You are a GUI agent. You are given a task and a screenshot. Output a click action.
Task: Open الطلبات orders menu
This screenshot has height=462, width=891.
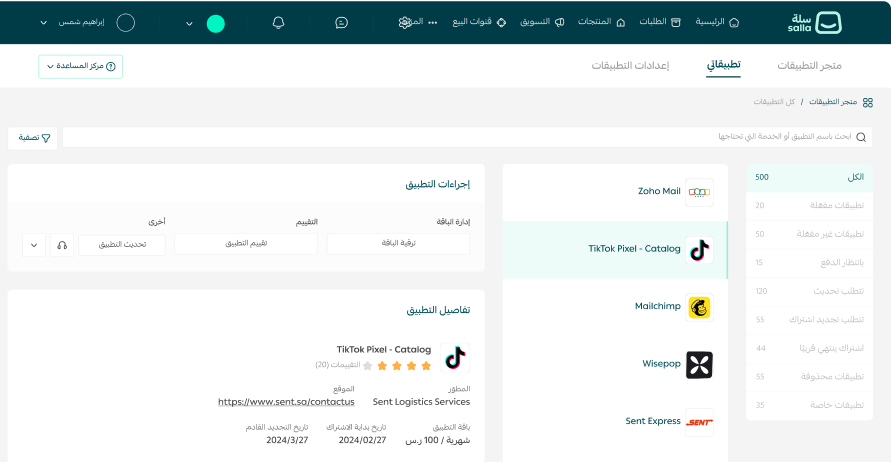pyautogui.click(x=660, y=22)
